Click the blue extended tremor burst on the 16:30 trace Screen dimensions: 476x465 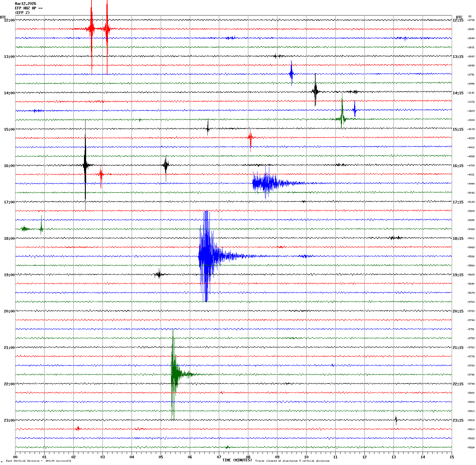(x=266, y=183)
